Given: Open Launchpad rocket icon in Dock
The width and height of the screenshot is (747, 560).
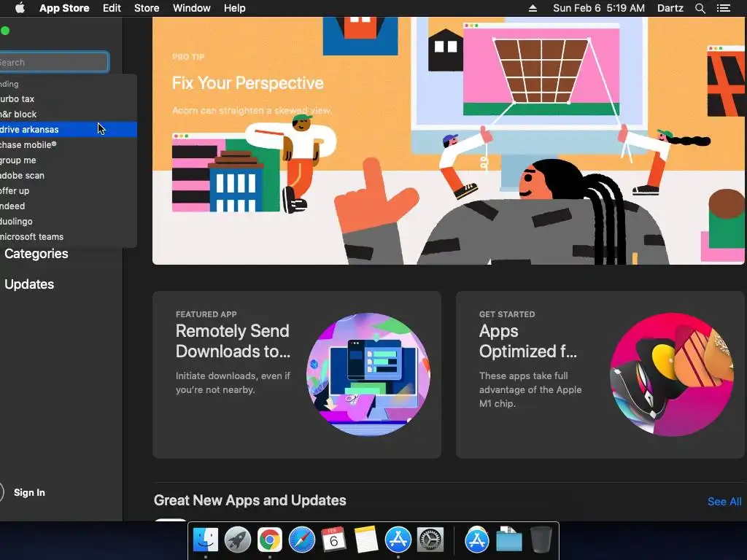Looking at the screenshot, I should tap(238, 540).
